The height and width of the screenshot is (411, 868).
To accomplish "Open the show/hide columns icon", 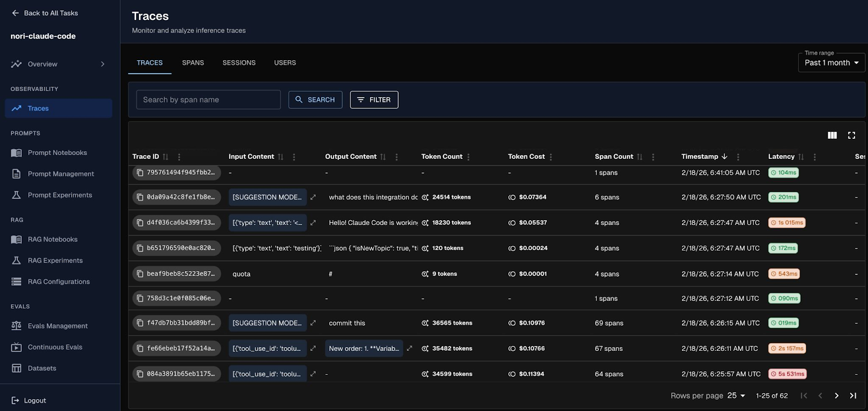I will point(832,136).
